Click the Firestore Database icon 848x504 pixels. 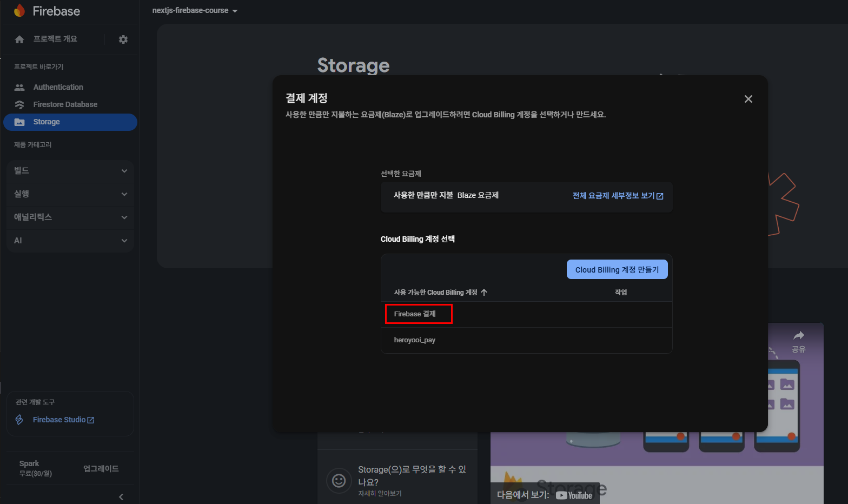(19, 104)
